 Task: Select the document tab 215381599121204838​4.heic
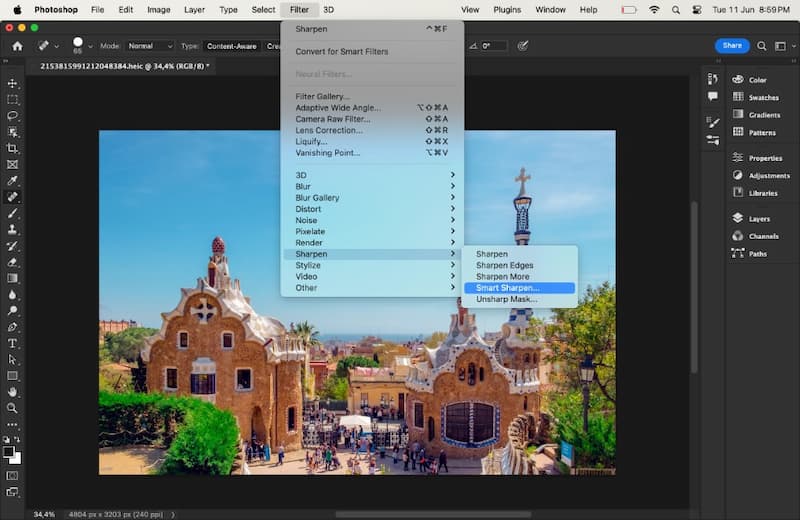click(x=124, y=66)
